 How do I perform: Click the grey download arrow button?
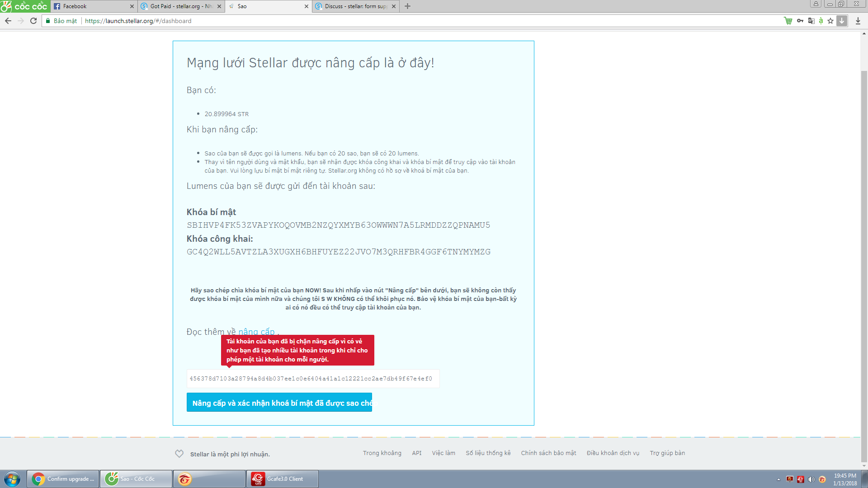click(842, 21)
